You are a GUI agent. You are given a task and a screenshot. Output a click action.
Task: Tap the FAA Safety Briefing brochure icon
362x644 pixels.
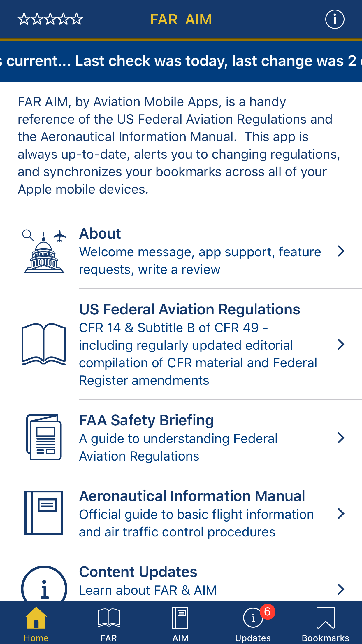(44, 437)
